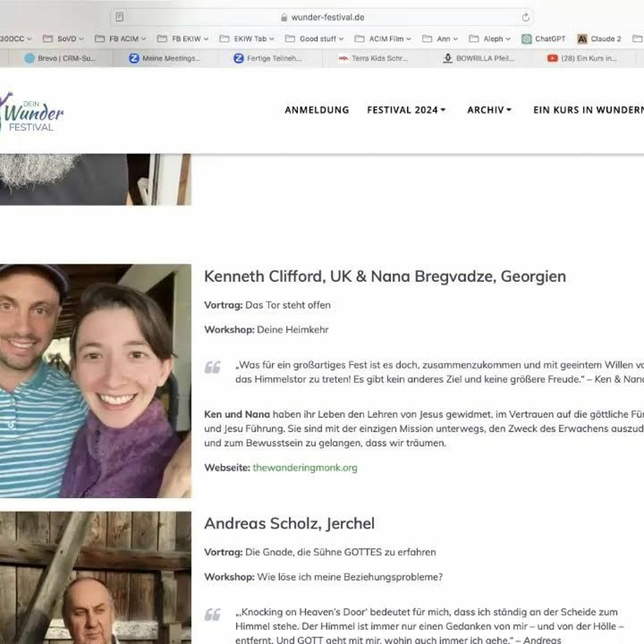Open the bearded speaker photo at top
Image resolution: width=644 pixels, height=644 pixels.
tap(96, 179)
